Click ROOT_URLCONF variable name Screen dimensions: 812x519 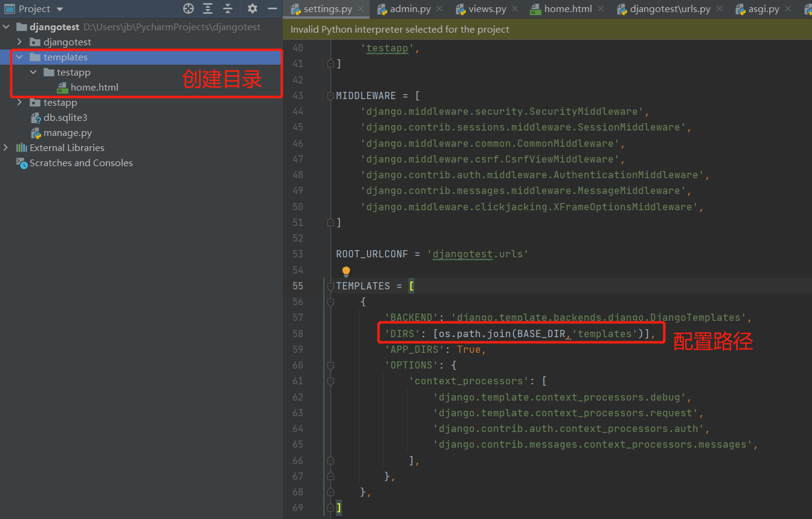pos(372,254)
